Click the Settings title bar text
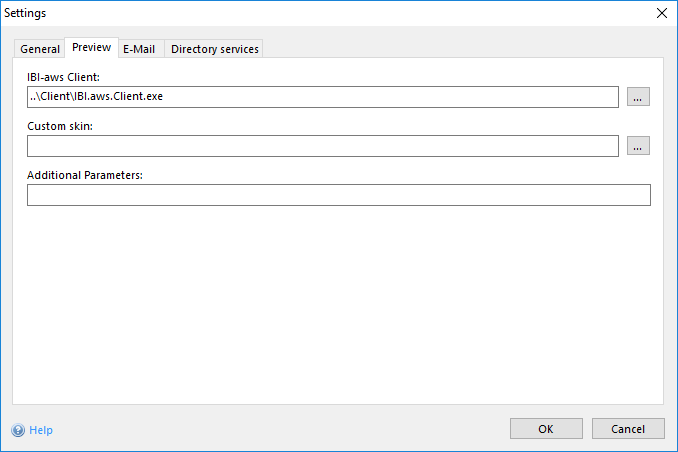The image size is (678, 452). (26, 13)
